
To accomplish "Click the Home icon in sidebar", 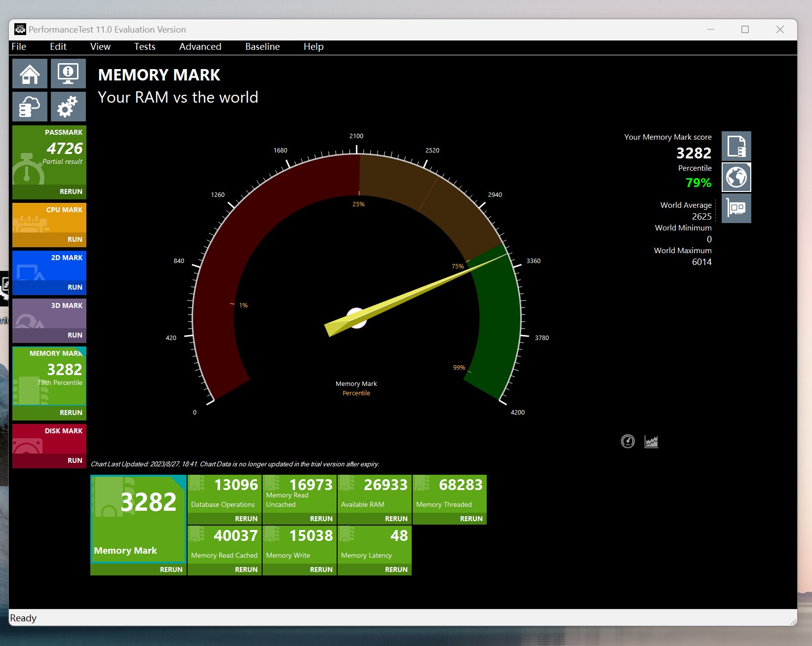I will [30, 74].
